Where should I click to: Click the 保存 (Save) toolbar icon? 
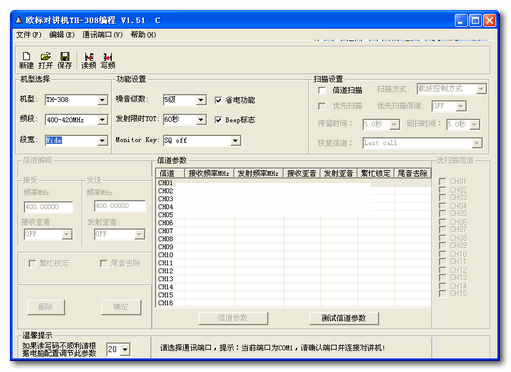tap(65, 60)
